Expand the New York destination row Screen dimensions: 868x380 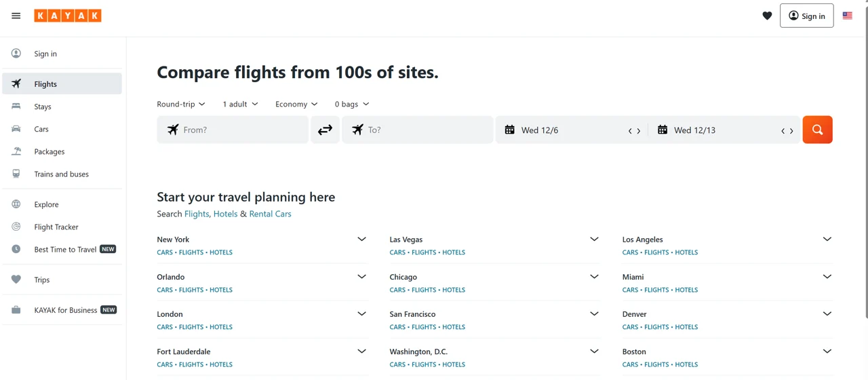[x=361, y=239]
